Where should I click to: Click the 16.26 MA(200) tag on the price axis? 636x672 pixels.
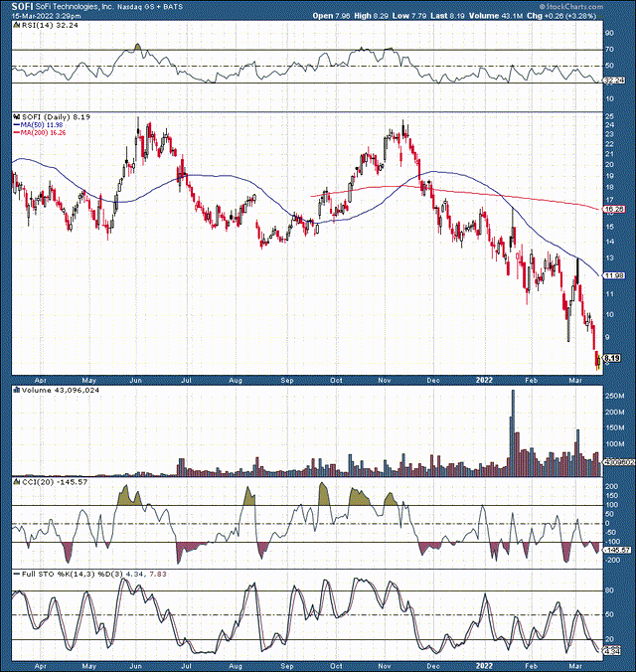[614, 209]
